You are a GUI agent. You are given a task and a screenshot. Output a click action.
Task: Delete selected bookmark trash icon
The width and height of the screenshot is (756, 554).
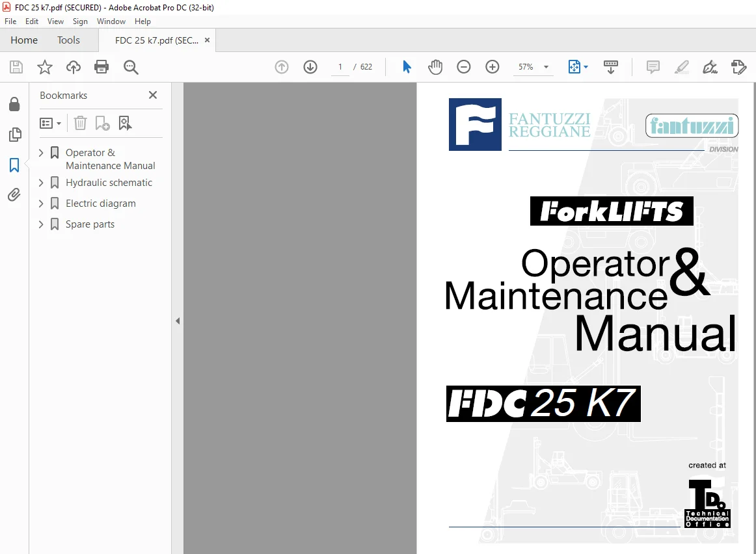pyautogui.click(x=80, y=124)
